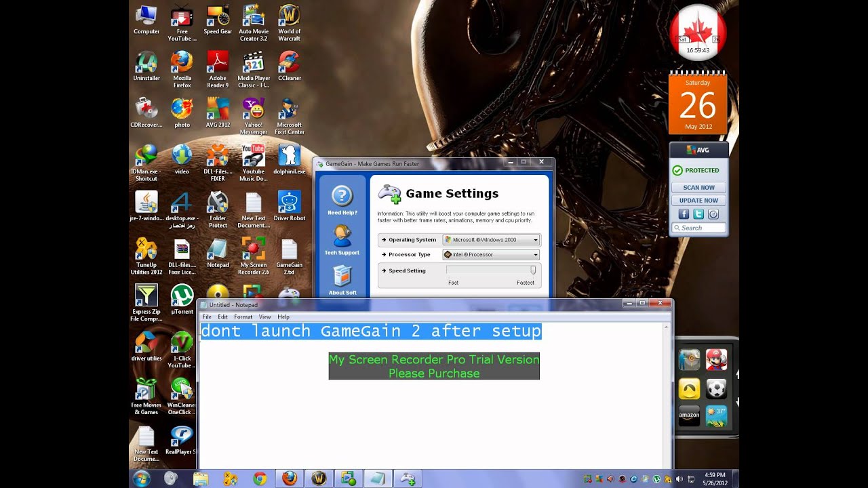Click the Speed Setting slider handle

point(533,270)
